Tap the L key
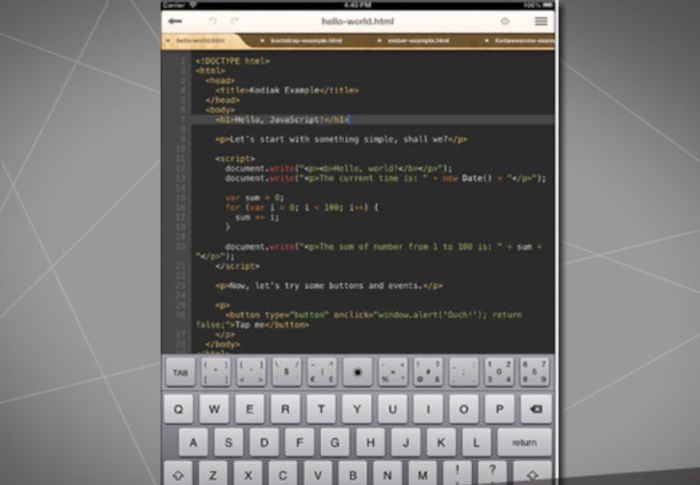 click(x=476, y=443)
